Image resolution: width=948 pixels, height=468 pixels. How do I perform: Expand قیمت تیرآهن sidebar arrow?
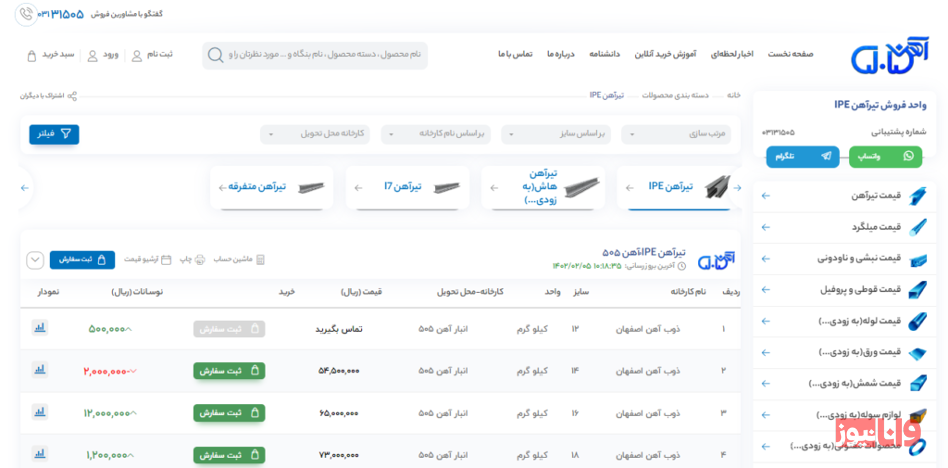pyautogui.click(x=766, y=196)
